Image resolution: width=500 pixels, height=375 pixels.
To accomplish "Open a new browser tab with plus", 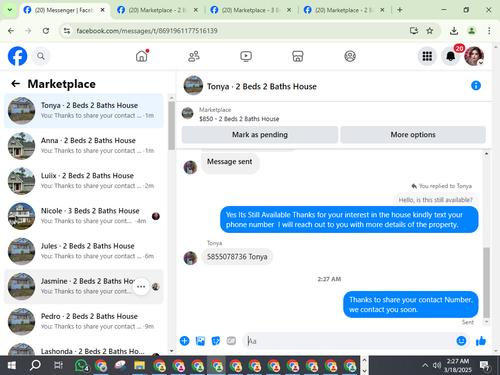I will click(400, 10).
